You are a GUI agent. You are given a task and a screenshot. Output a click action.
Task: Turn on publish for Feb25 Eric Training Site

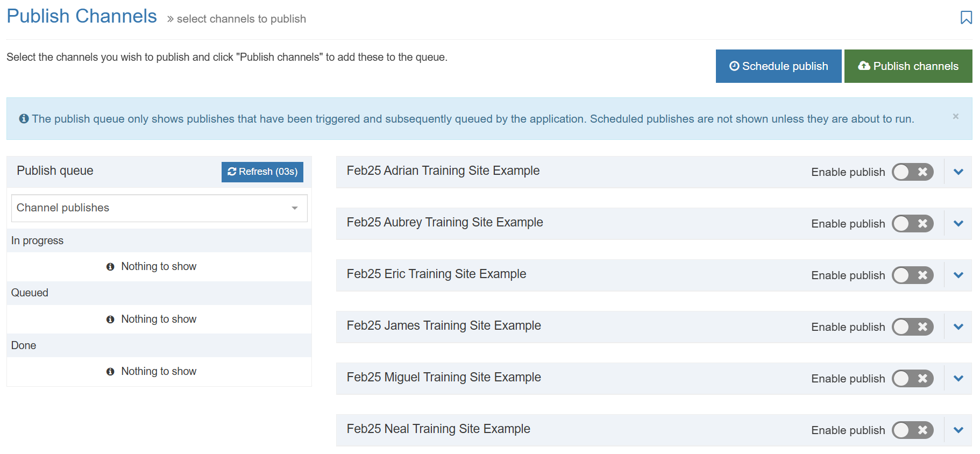coord(912,275)
